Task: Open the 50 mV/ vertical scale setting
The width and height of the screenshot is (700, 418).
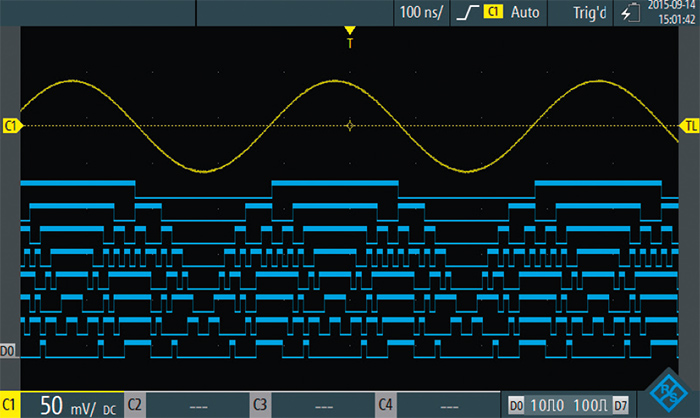Action: (x=70, y=405)
